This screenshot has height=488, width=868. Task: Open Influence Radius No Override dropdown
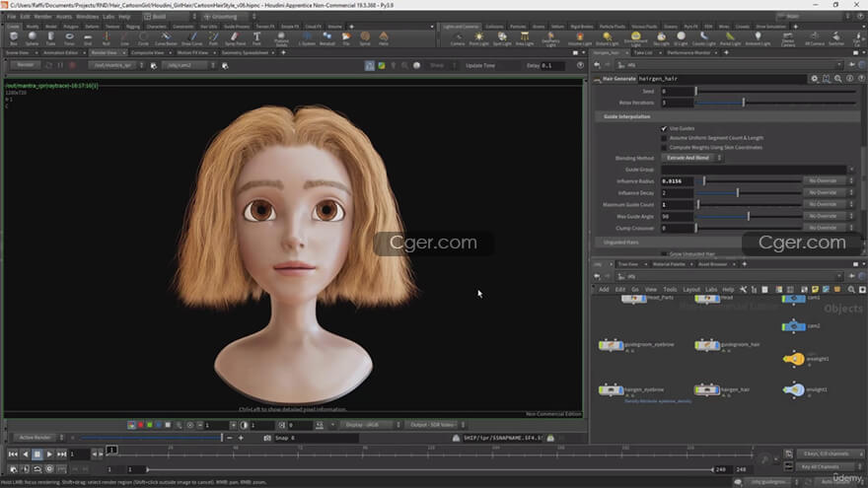(825, 181)
